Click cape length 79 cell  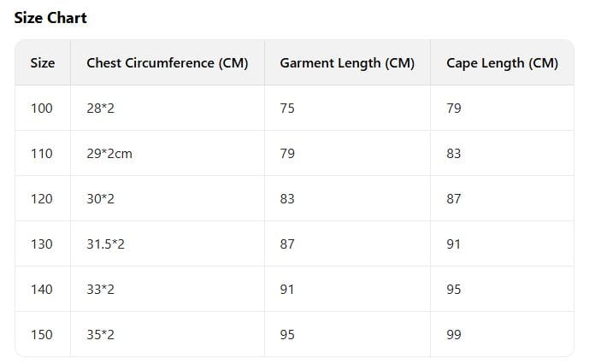click(x=454, y=109)
